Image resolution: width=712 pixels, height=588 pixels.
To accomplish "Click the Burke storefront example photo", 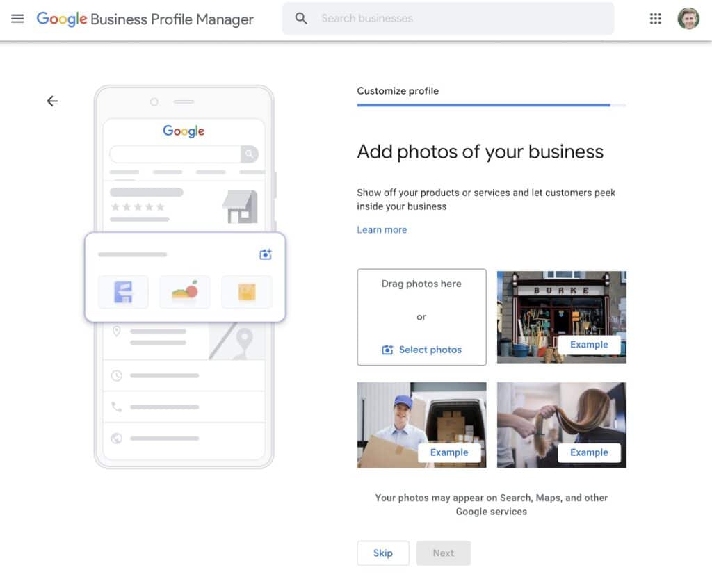I will (x=561, y=317).
